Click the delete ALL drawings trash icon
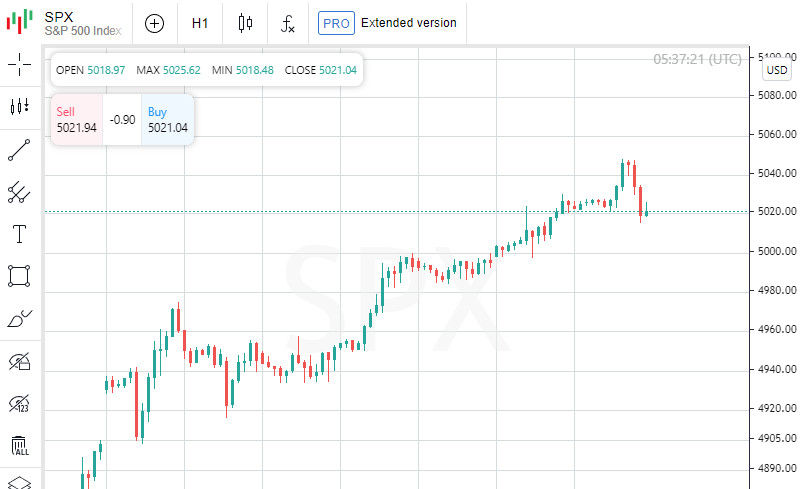812x489 pixels. point(19,446)
